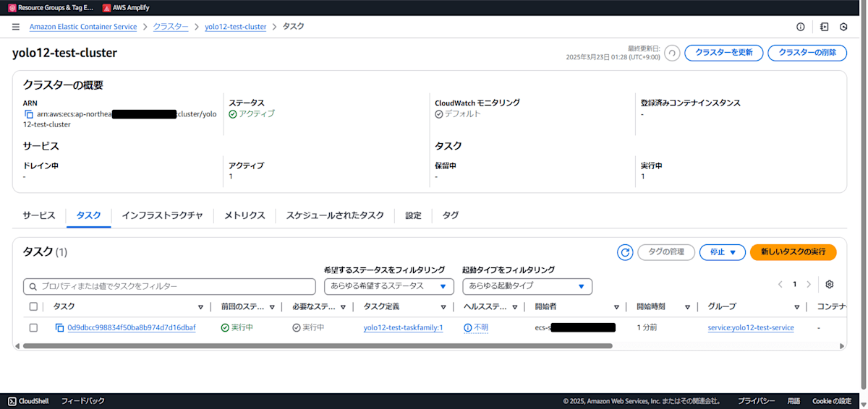
Task: Click クラスターの削除 button
Action: click(x=807, y=53)
